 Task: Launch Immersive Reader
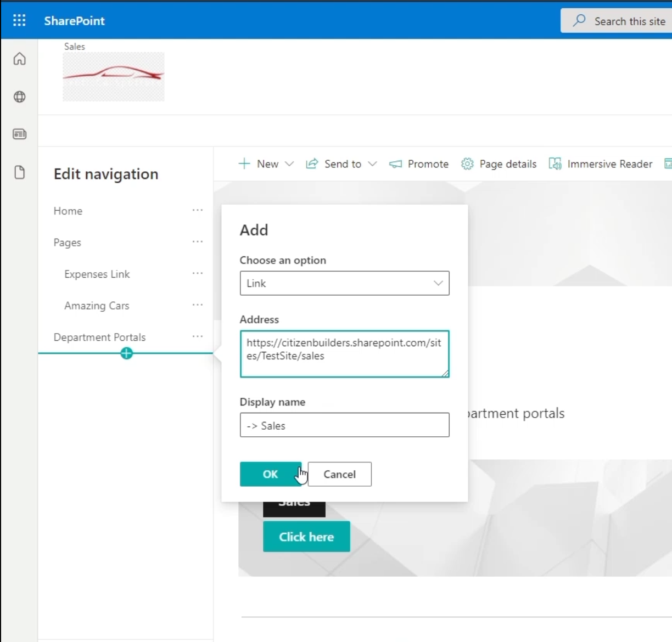point(601,164)
